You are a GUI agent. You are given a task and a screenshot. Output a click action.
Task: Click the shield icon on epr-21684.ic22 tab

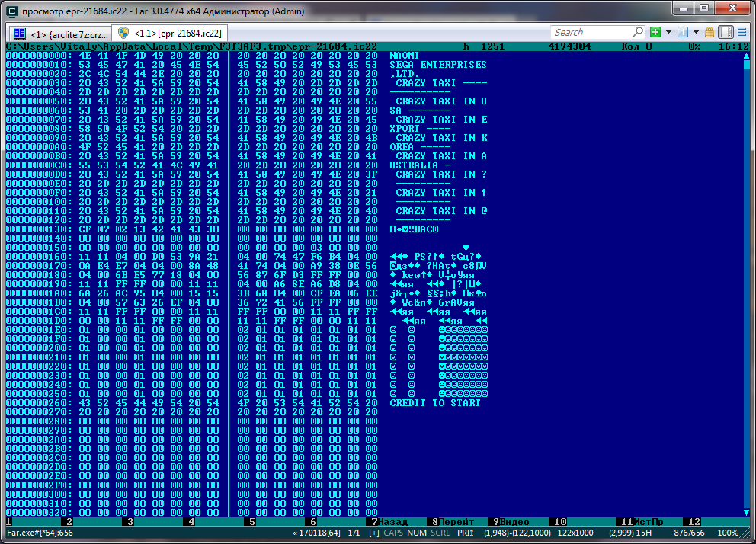coord(123,33)
